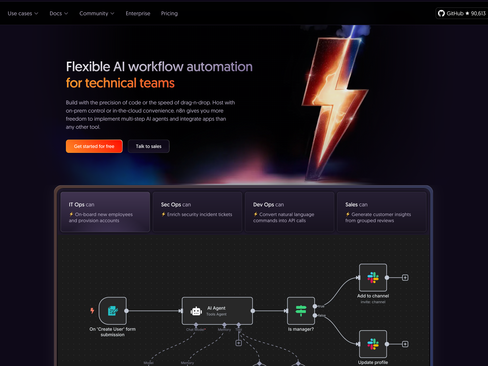Screen dimensions: 488x366
Task: Click the Talk to sales button
Action: tap(148, 146)
